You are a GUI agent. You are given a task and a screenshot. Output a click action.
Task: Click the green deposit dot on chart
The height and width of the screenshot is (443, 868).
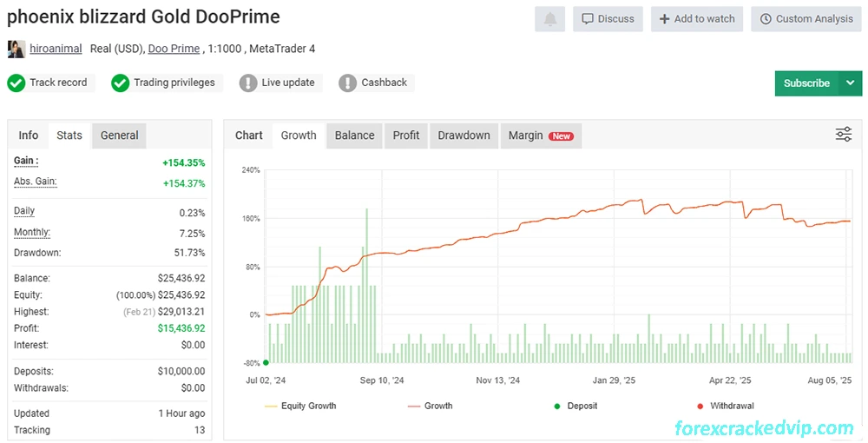coord(266,363)
